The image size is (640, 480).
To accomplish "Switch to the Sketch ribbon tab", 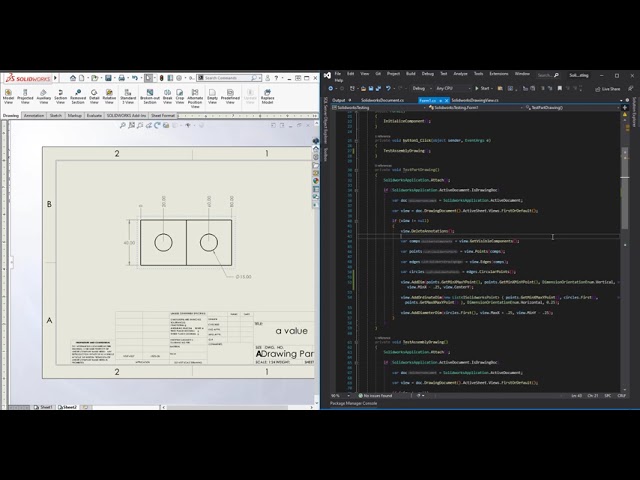I will (56, 116).
